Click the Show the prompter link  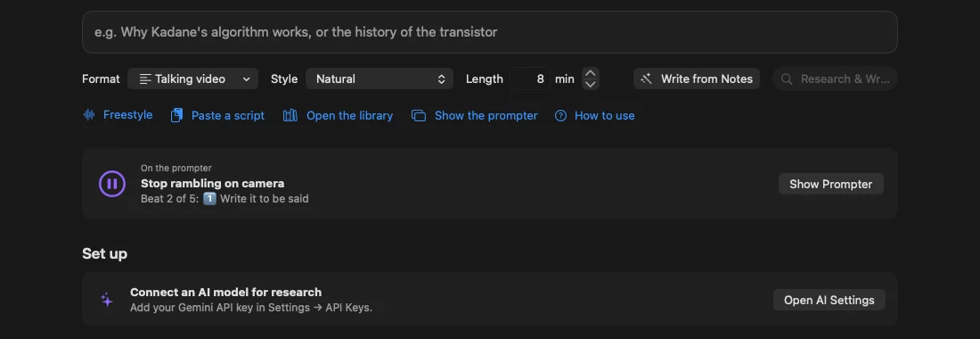486,116
